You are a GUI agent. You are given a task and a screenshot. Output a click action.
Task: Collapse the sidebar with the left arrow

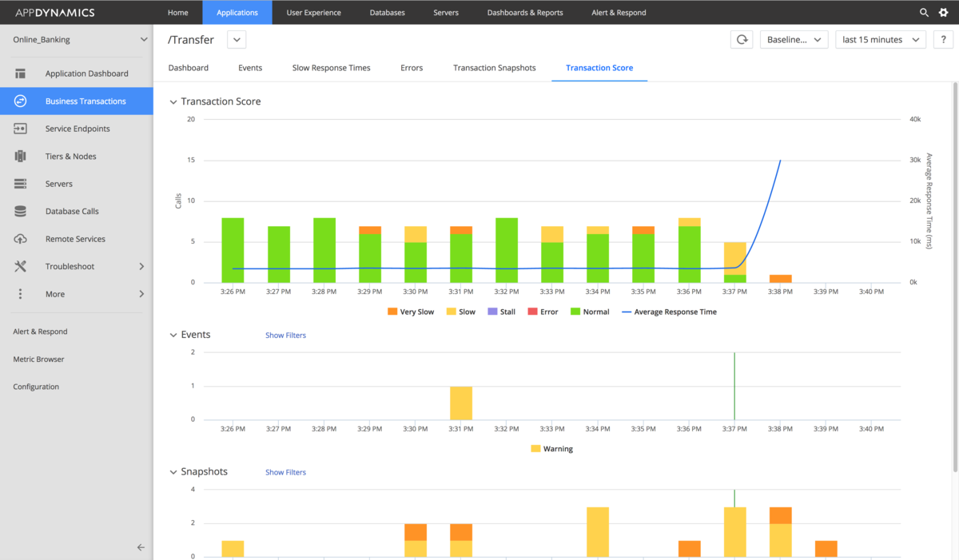tap(141, 547)
